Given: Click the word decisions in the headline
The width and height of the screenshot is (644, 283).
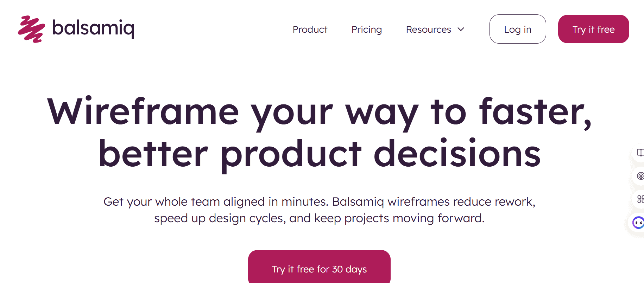Looking at the screenshot, I should click(x=457, y=153).
